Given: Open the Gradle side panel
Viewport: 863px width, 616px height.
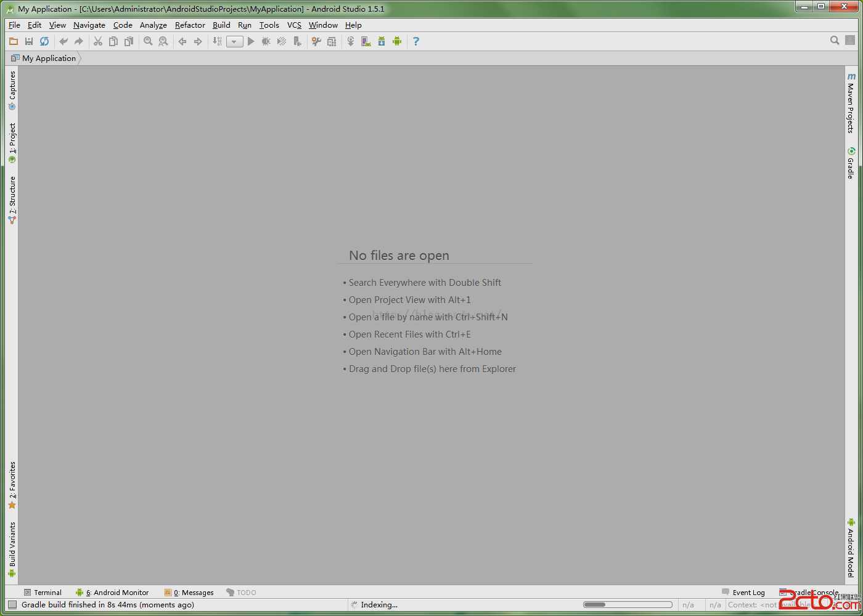Looking at the screenshot, I should tap(851, 163).
